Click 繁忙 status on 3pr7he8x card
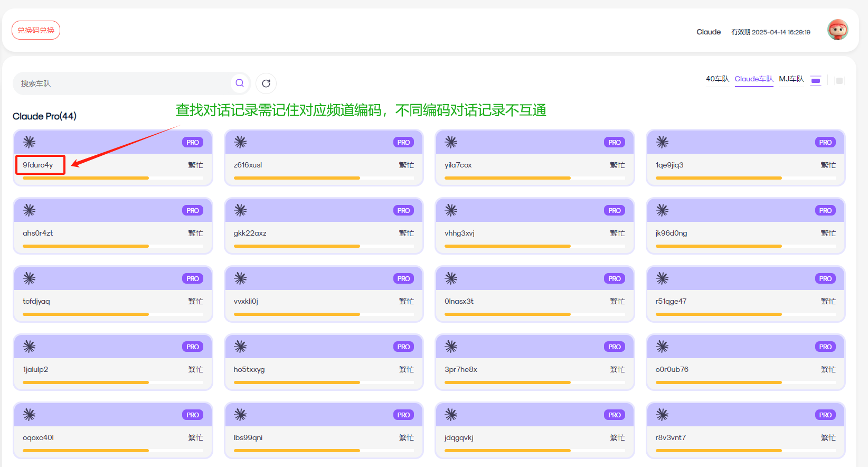 click(617, 369)
